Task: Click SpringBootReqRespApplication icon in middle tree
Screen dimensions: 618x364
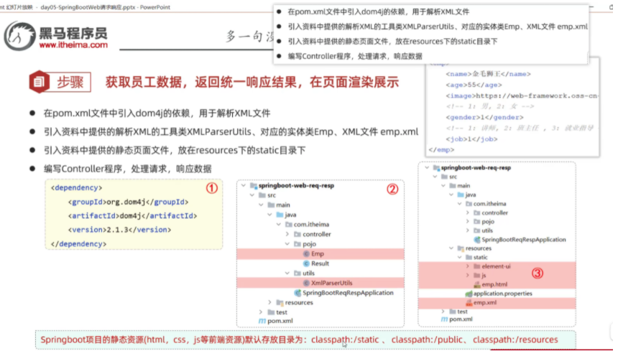Action: pyautogui.click(x=298, y=293)
